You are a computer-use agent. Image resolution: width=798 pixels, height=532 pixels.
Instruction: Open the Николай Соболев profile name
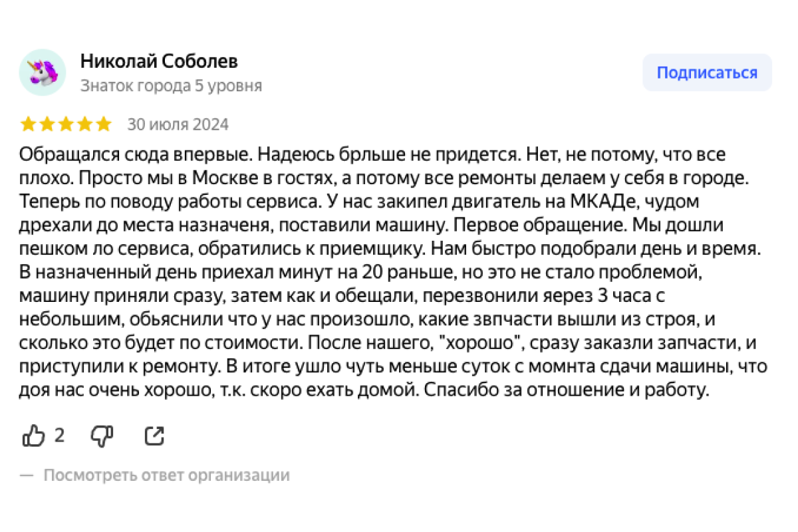coord(159,61)
